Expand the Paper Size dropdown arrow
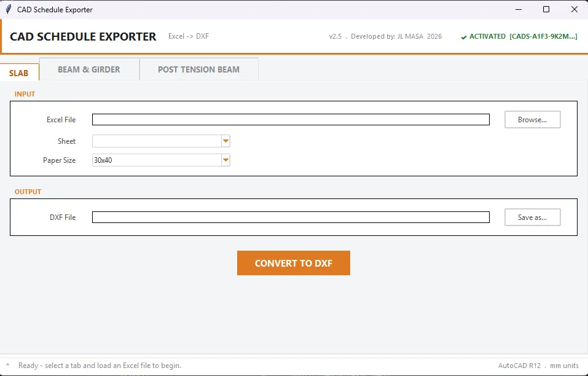The image size is (588, 376). pyautogui.click(x=225, y=160)
